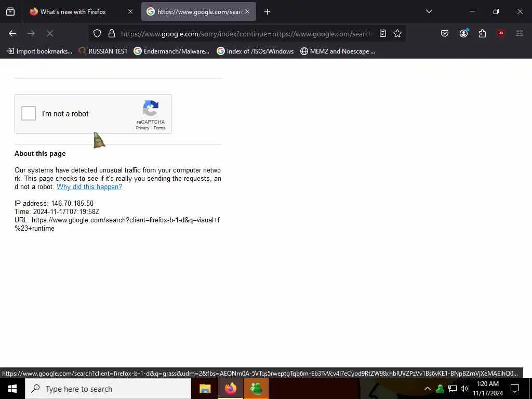Click green user tray icon
532x399 pixels.
point(440,389)
